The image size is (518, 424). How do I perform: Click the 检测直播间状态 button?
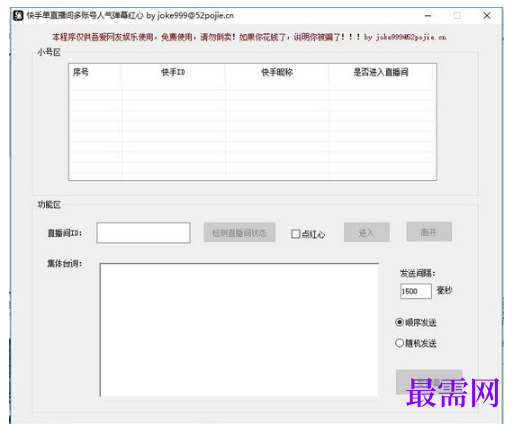pyautogui.click(x=239, y=232)
